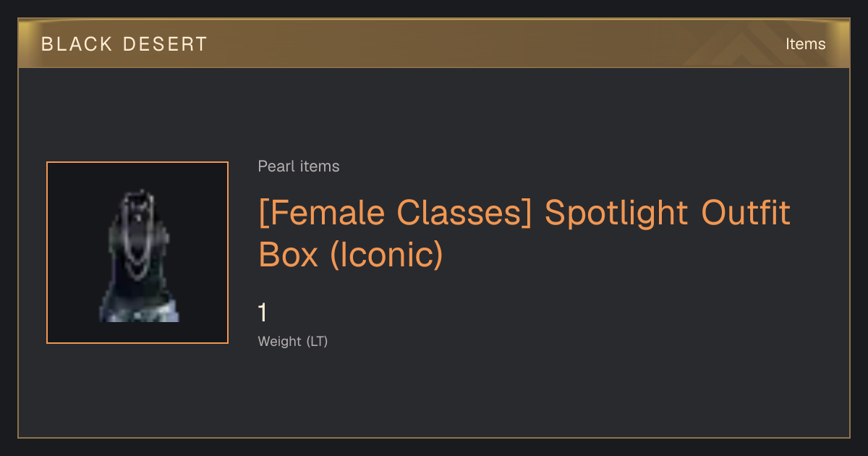Select the Weight (LT) label
Image resolution: width=868 pixels, height=456 pixels.
[x=293, y=341]
